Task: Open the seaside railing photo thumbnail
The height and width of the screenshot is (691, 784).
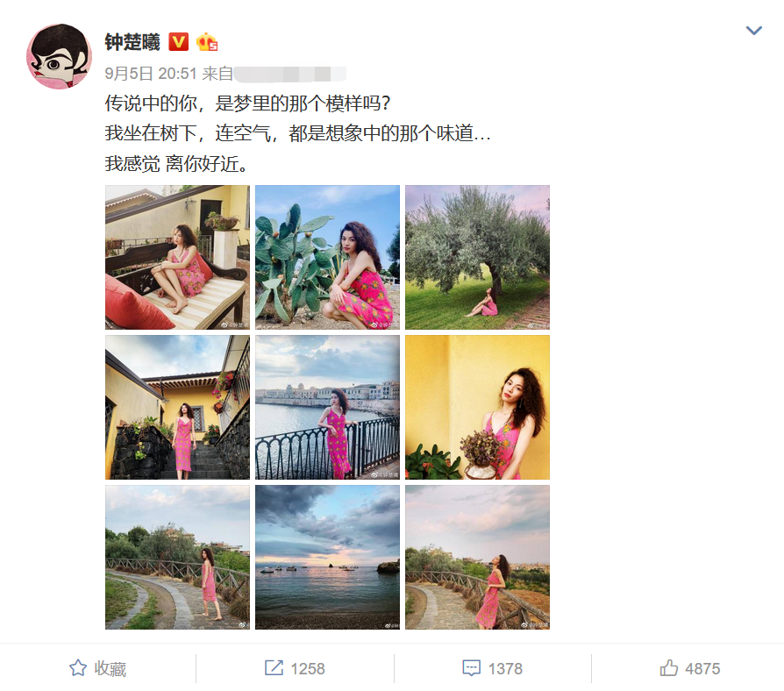Action: [327, 408]
